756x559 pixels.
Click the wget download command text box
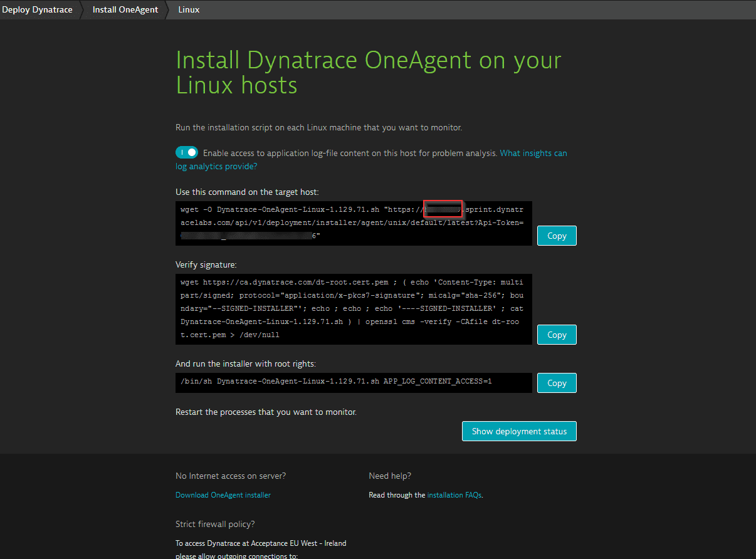pos(354,223)
